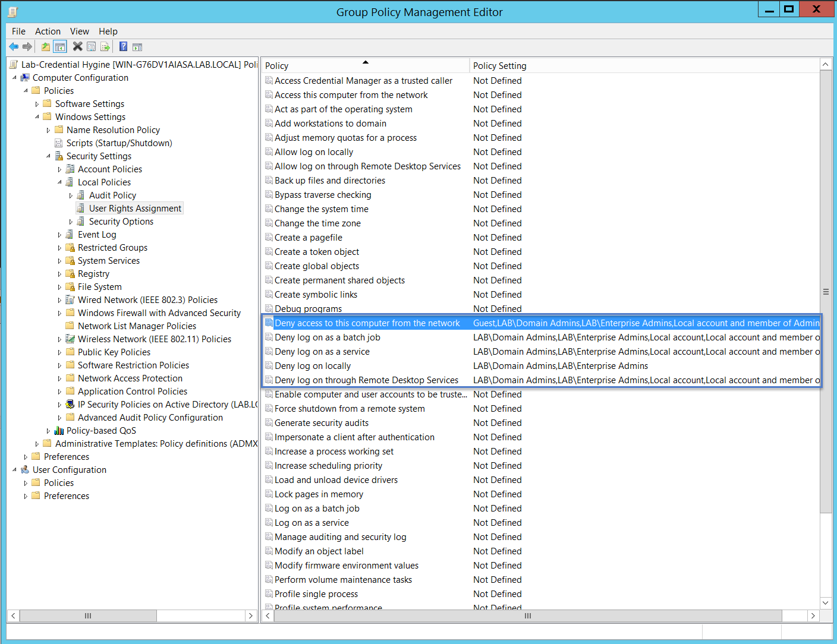
Task: Open the File menu
Action: [x=18, y=31]
